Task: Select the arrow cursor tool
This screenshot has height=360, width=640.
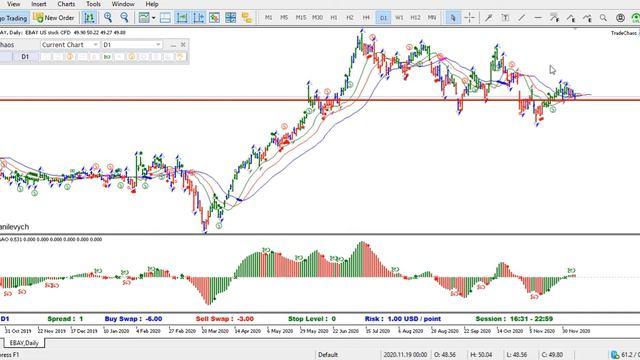Action: (x=453, y=18)
